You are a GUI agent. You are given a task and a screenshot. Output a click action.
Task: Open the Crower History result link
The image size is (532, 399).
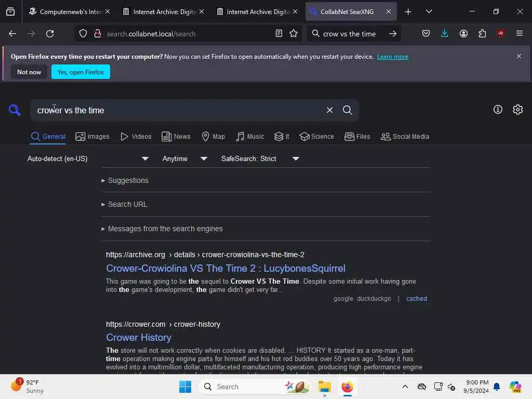pyautogui.click(x=139, y=337)
